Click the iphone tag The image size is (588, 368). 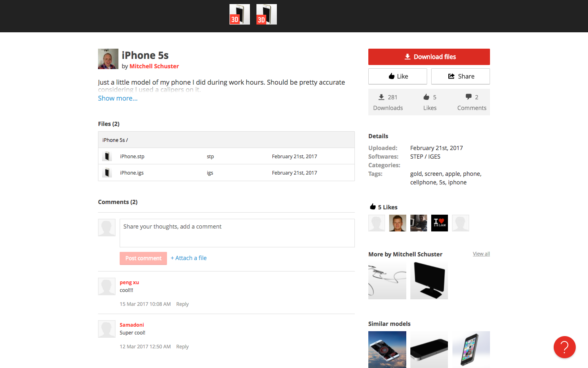coord(457,182)
